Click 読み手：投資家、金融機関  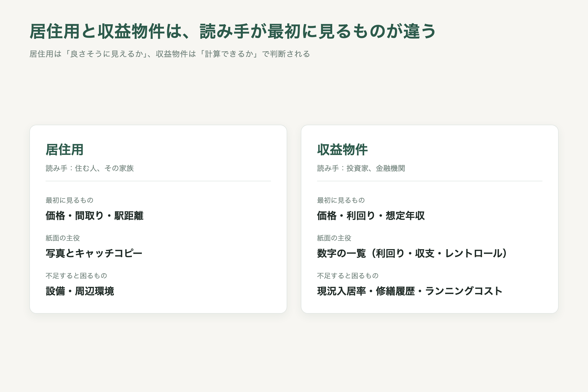click(x=361, y=168)
